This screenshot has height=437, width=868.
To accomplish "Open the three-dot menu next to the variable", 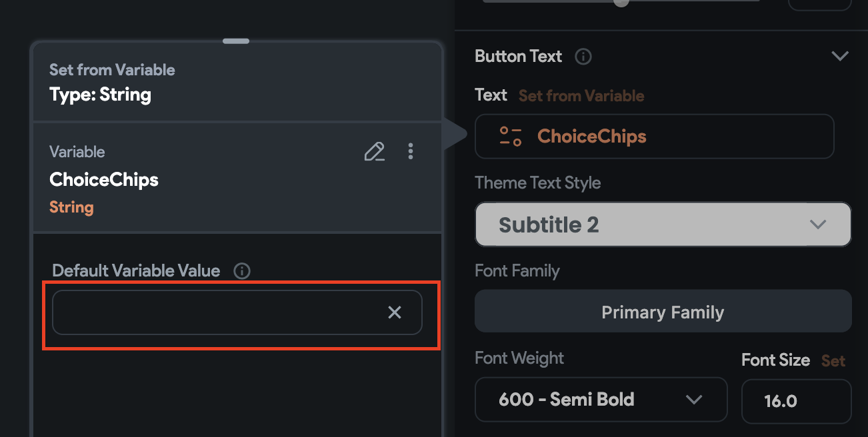I will (x=411, y=151).
